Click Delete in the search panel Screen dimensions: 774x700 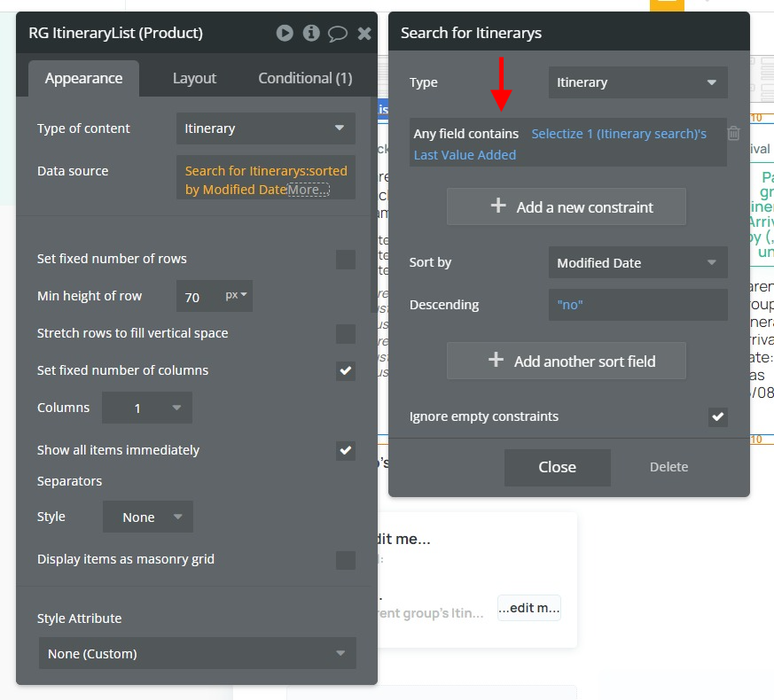pyautogui.click(x=668, y=467)
